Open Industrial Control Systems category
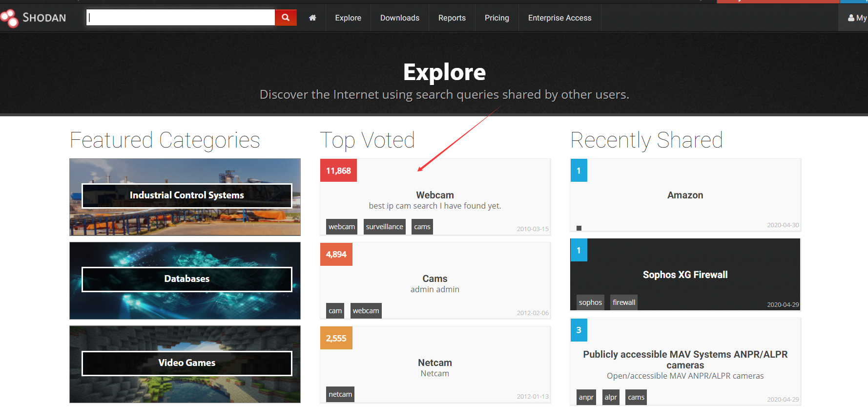Viewport: 868px width, 408px height. pyautogui.click(x=185, y=197)
